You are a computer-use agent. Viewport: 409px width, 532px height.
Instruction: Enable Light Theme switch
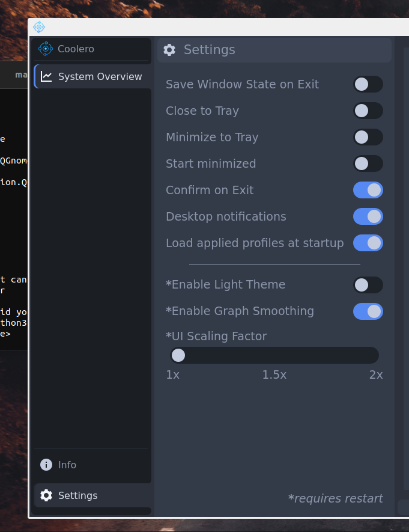pyautogui.click(x=368, y=284)
